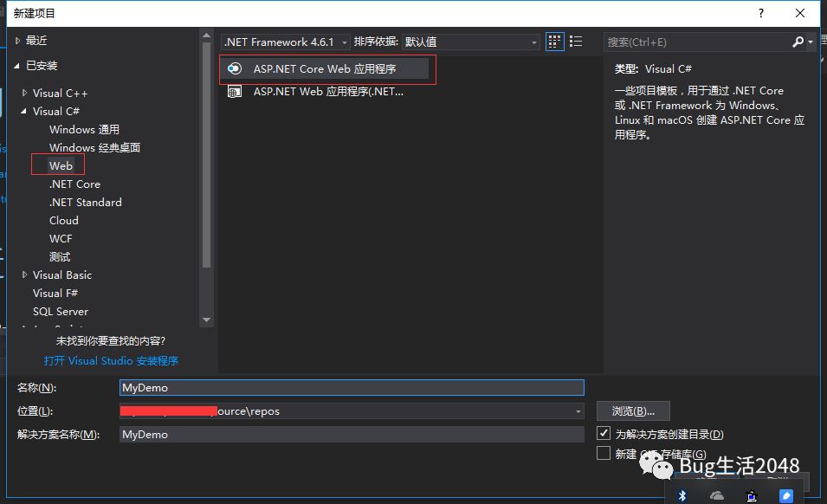This screenshot has height=504, width=827.
Task: Select Visual F# category
Action: coord(55,293)
